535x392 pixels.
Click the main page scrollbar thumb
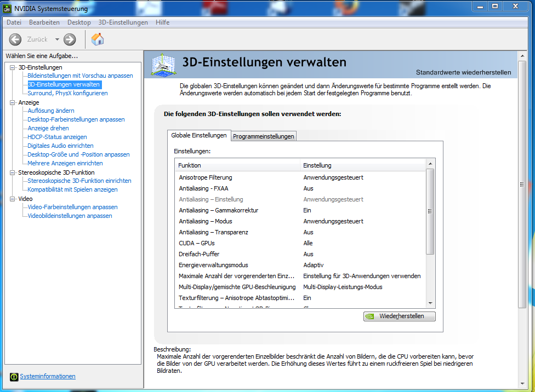pos(522,185)
